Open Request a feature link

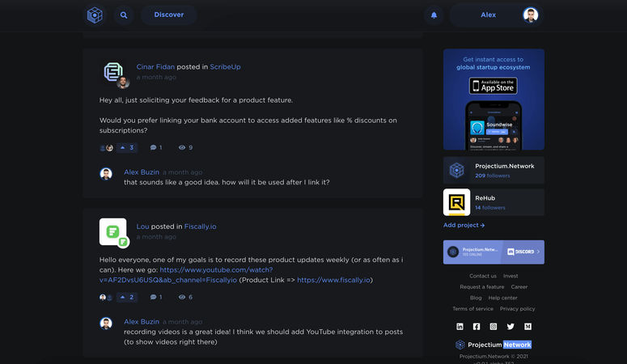[482, 287]
